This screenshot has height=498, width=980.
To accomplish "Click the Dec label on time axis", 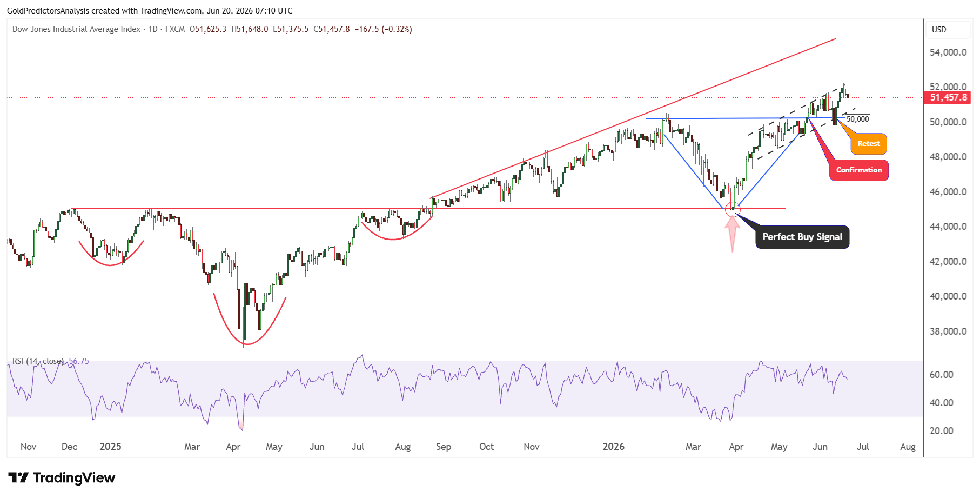I will tap(69, 447).
